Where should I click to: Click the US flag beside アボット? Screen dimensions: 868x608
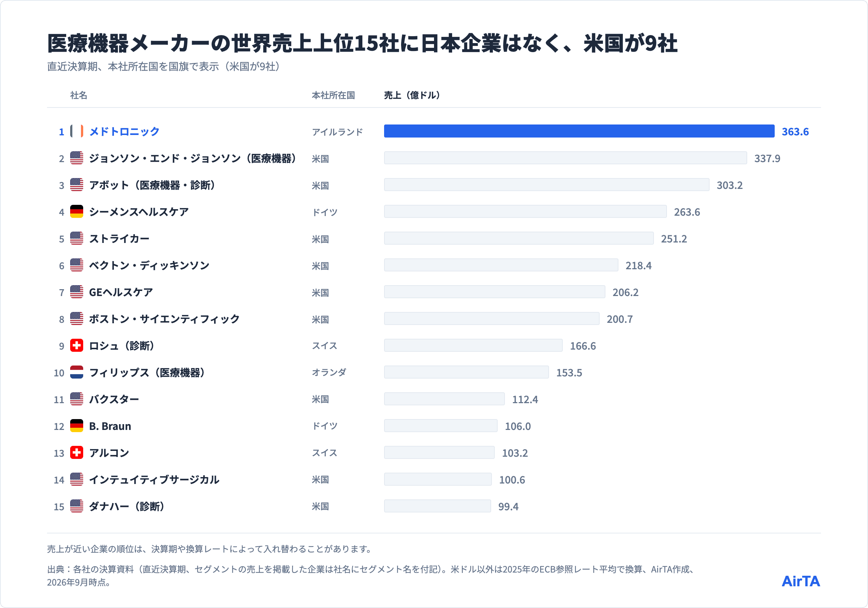[x=77, y=185]
